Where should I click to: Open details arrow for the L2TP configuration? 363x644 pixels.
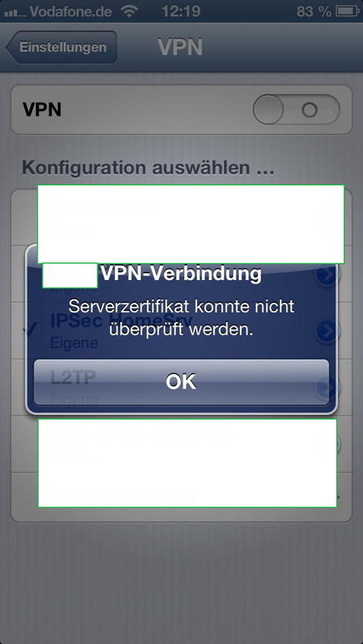pyautogui.click(x=334, y=387)
